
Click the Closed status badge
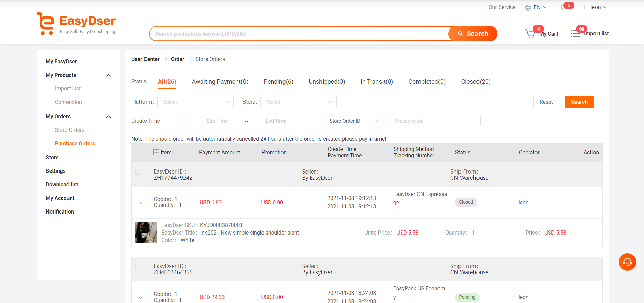point(466,202)
